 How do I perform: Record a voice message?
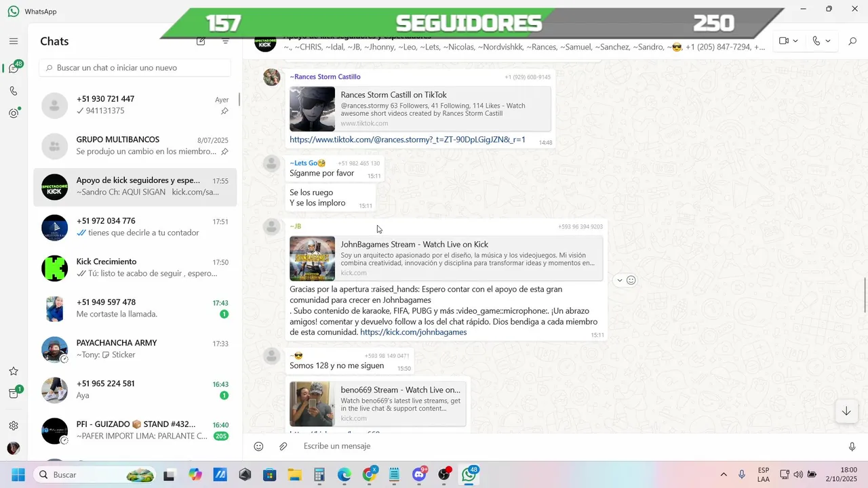tap(852, 446)
